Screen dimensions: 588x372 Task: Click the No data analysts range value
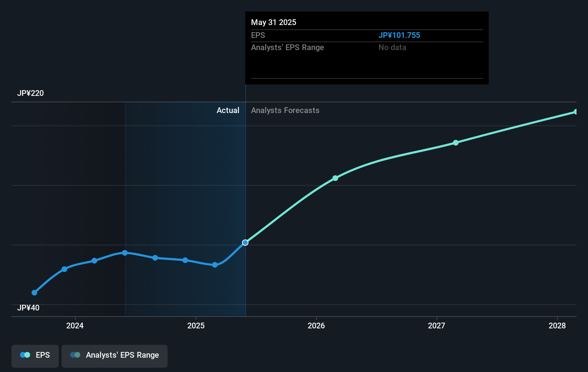392,48
